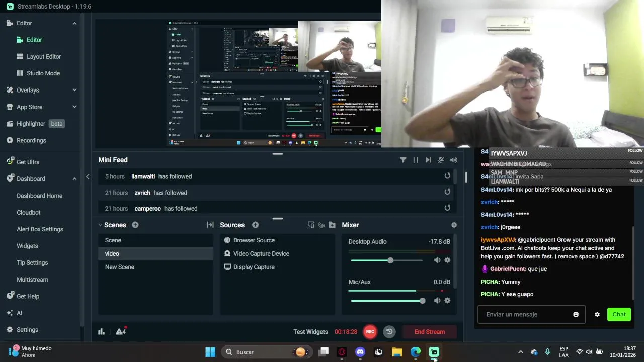Screen dimensions: 644x362
Task: Toggle Mini Feed alert volume speaker
Action: [x=454, y=160]
